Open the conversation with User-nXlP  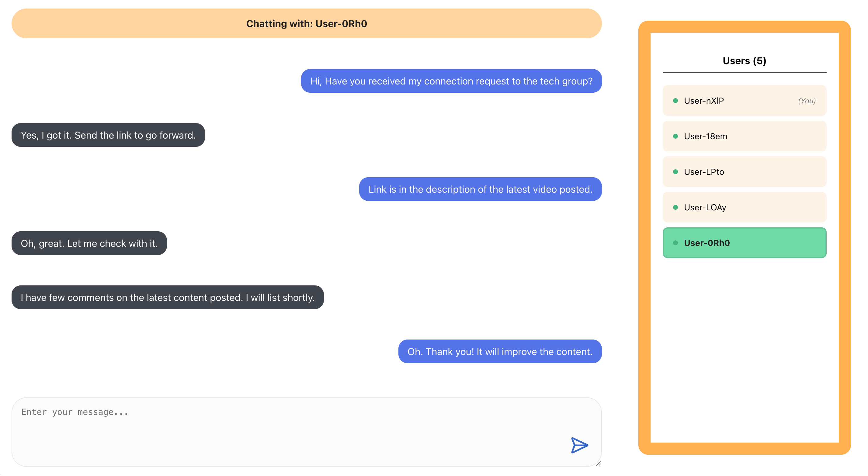[x=744, y=100]
